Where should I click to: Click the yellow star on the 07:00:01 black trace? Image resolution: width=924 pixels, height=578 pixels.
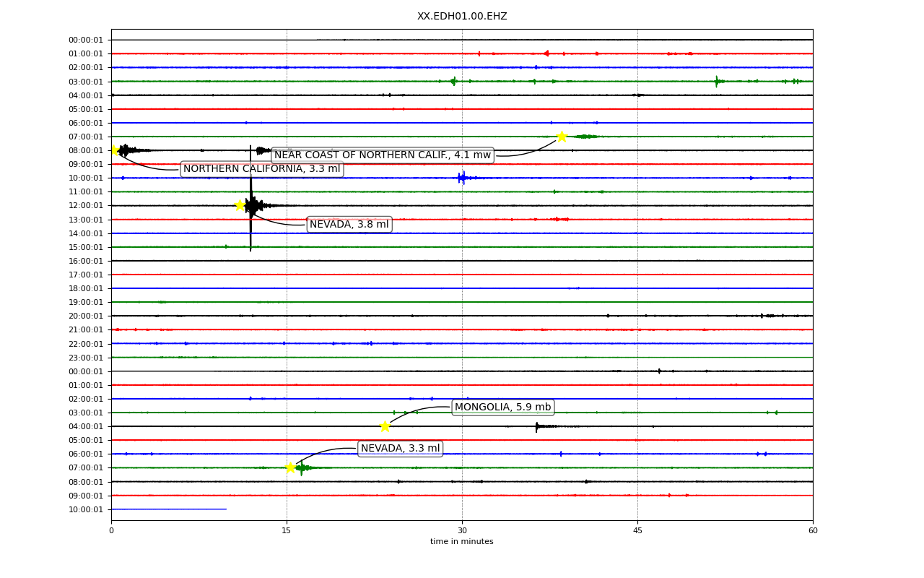click(562, 137)
